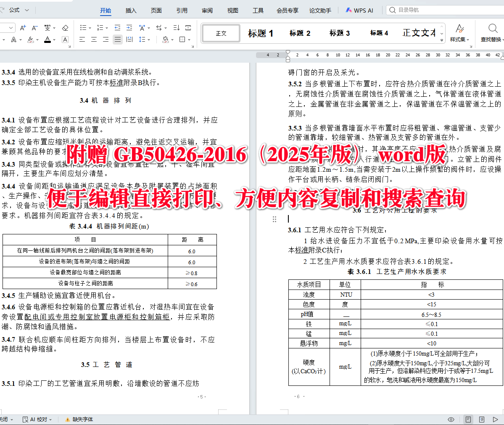Screen dimensions: 504x425
Task: Open the 插入 tab
Action: point(131,10)
